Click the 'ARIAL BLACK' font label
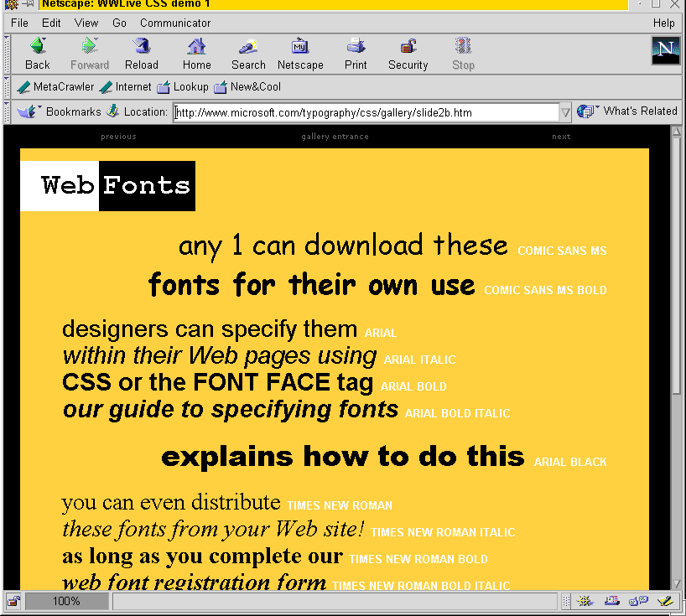The image size is (686, 616). (570, 462)
